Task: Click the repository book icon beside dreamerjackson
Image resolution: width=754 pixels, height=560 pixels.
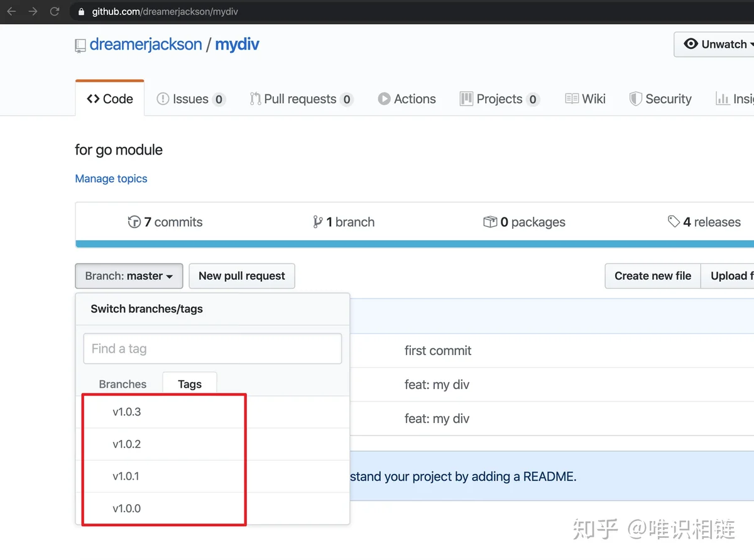Action: 80,45
